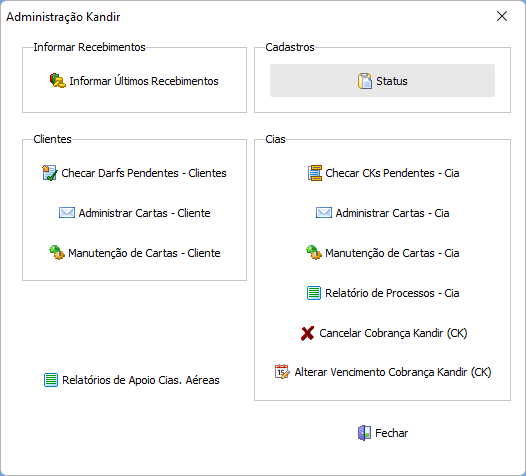Open the Status button in Cadastros
Screen dimensions: 526x476
(382, 81)
